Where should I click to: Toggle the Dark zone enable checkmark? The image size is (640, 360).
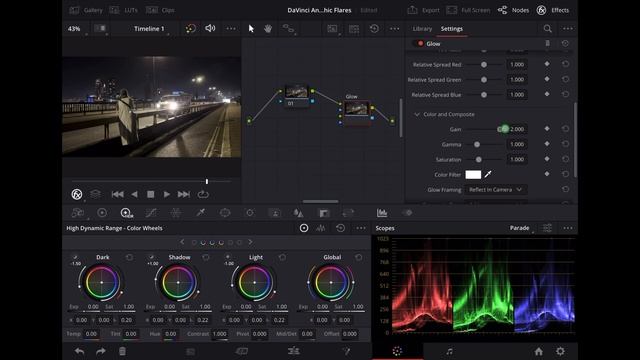[75, 257]
